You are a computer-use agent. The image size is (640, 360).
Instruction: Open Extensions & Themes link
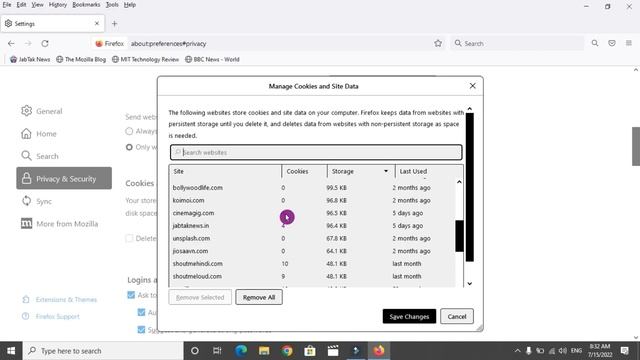click(x=60, y=300)
